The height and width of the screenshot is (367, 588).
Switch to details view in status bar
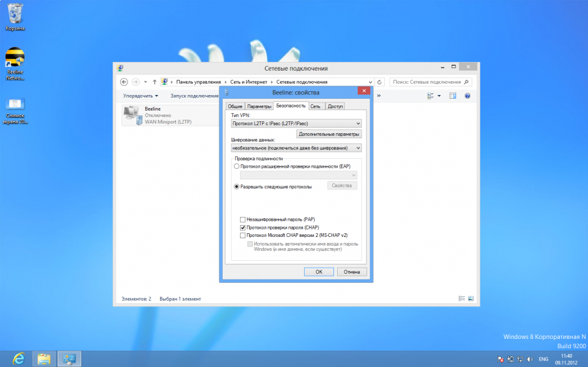click(462, 298)
